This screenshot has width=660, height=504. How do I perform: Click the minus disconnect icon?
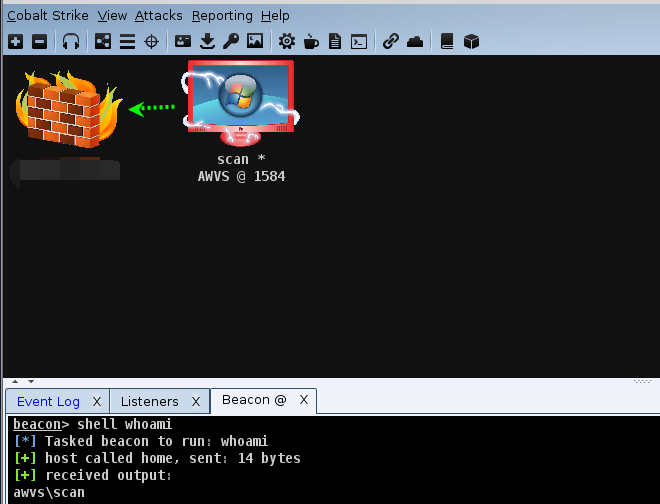40,42
